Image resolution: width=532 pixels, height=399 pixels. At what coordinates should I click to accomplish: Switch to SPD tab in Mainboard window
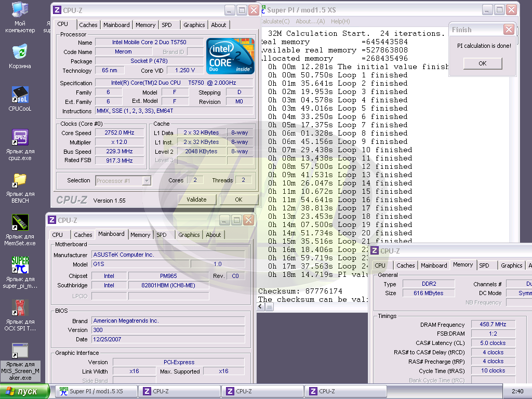(x=162, y=235)
